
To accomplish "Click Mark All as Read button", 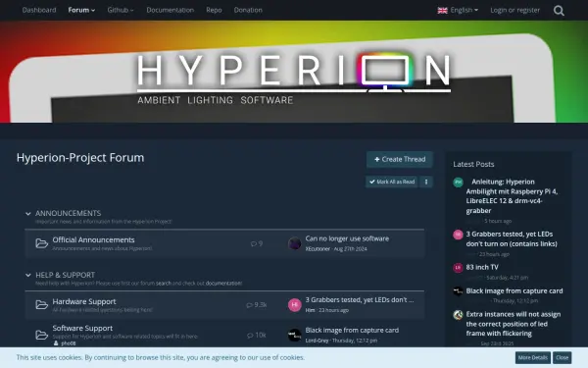I will [391, 182].
